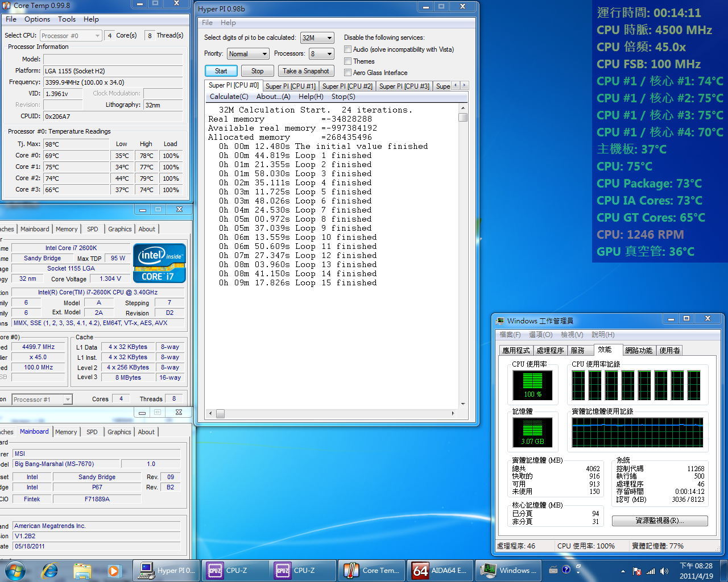Open the File menu in Hyper PI
This screenshot has width=728, height=582.
tap(207, 23)
